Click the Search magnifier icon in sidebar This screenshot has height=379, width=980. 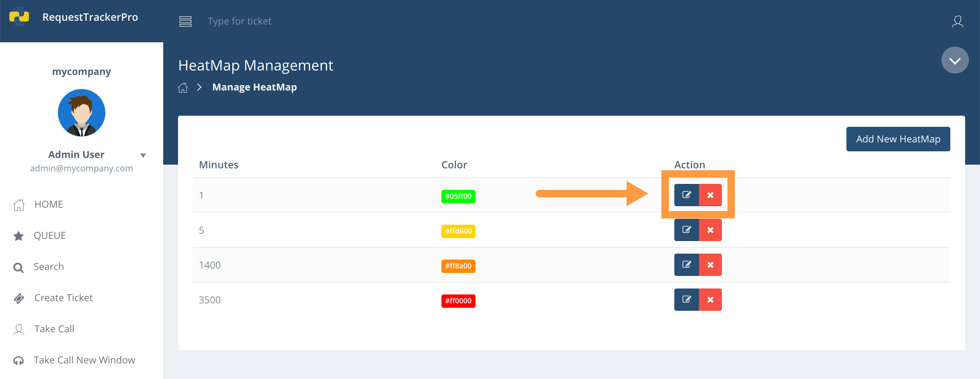pos(18,267)
